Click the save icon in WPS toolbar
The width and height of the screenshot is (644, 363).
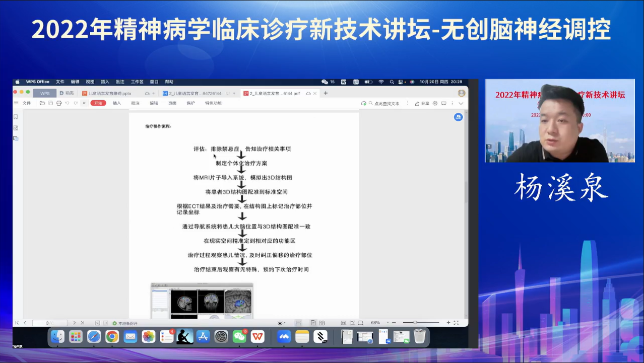51,103
